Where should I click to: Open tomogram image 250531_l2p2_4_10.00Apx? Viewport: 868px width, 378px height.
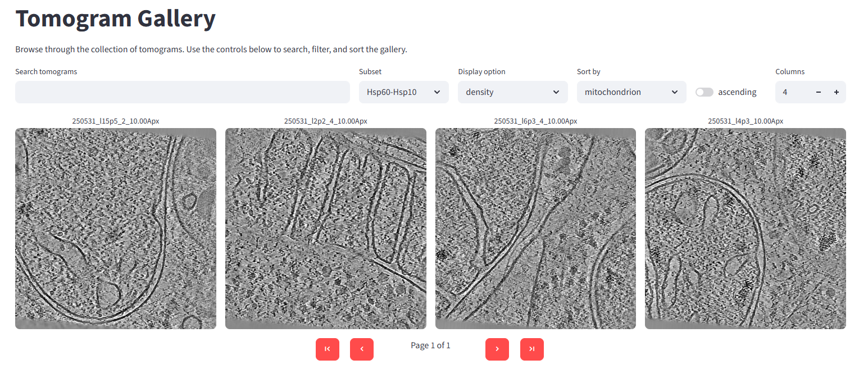click(326, 229)
